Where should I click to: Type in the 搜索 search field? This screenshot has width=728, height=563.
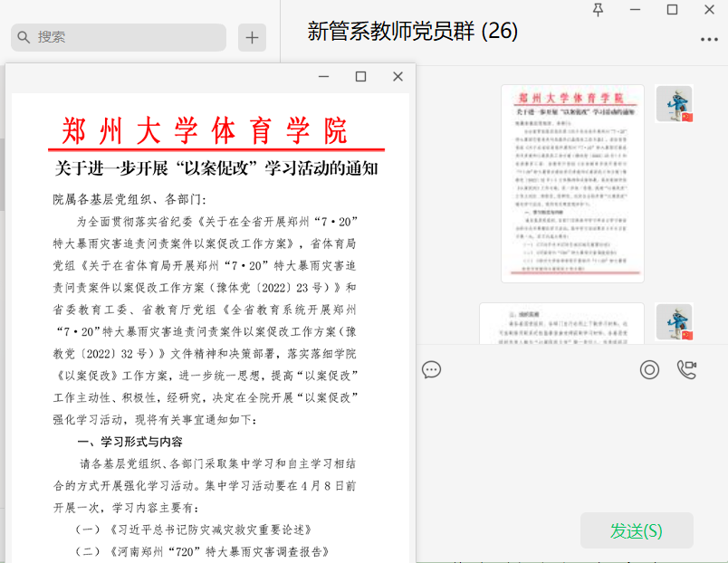[x=127, y=37]
